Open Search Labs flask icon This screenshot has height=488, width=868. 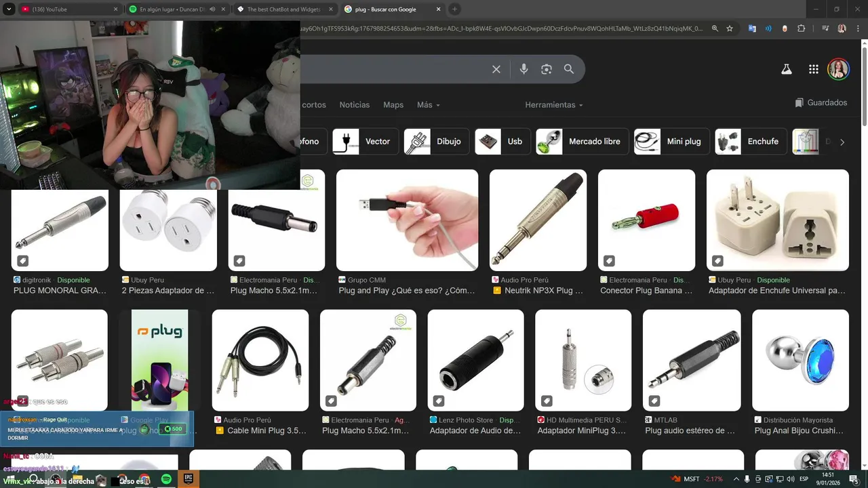coord(787,69)
